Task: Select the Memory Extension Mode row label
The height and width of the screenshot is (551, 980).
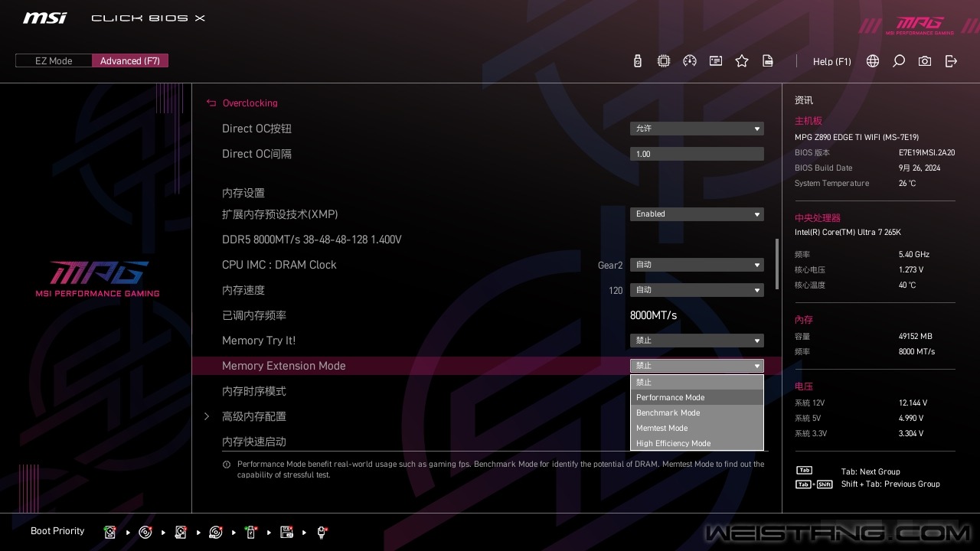Action: tap(284, 366)
